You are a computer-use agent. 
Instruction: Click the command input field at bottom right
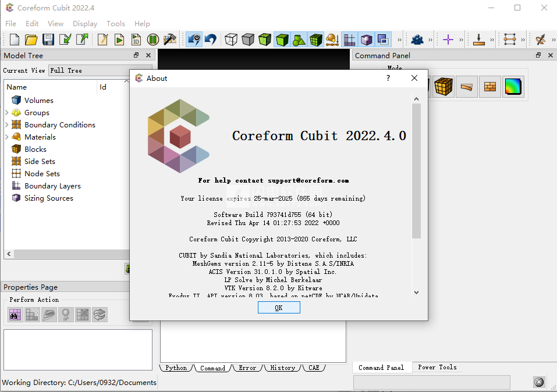click(432, 382)
